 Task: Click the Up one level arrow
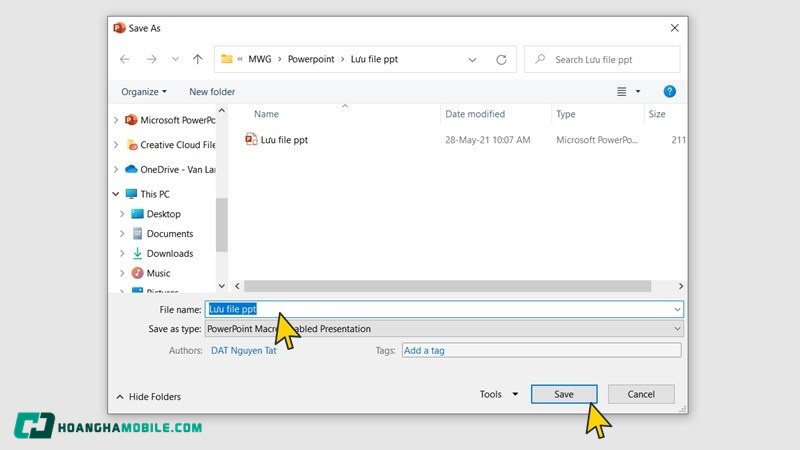tap(198, 60)
